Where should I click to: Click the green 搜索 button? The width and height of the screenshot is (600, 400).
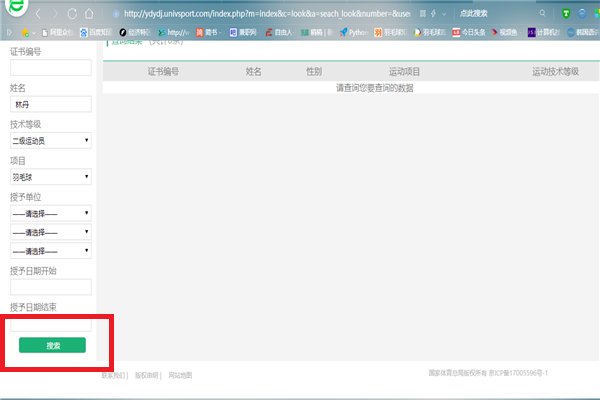click(52, 345)
